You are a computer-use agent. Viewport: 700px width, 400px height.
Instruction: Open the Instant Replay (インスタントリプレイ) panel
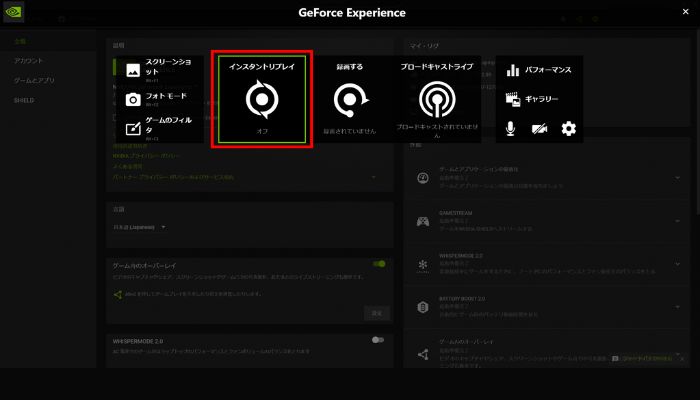[262, 100]
